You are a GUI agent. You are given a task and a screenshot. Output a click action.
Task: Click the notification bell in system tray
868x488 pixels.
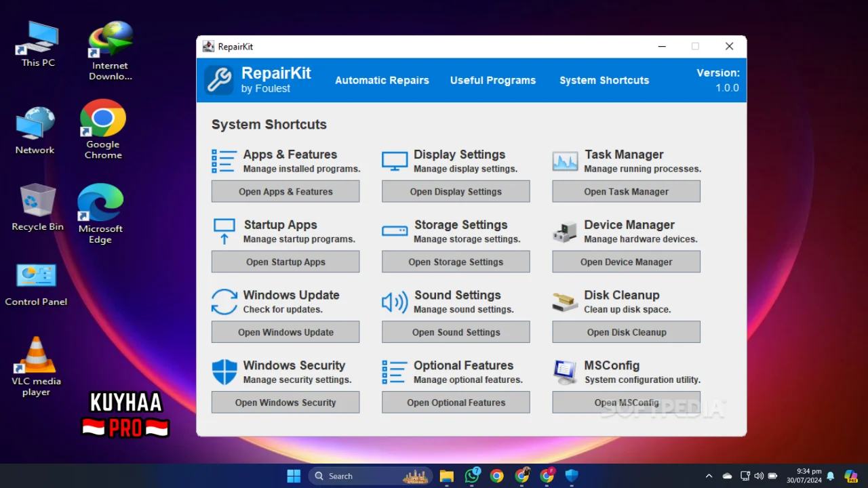[x=830, y=476]
